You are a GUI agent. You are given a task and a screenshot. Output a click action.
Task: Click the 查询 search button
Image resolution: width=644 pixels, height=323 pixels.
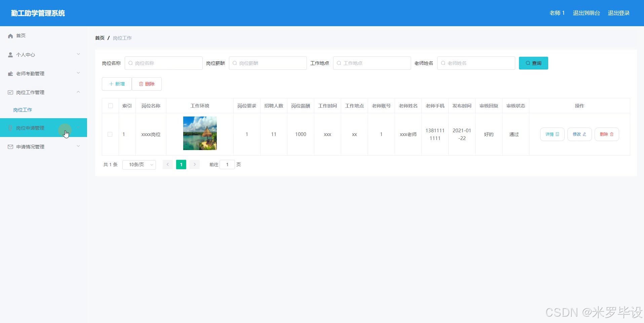[x=533, y=63]
